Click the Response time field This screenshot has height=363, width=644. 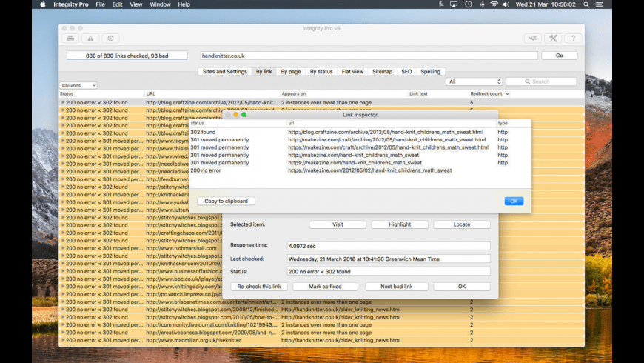(x=389, y=246)
